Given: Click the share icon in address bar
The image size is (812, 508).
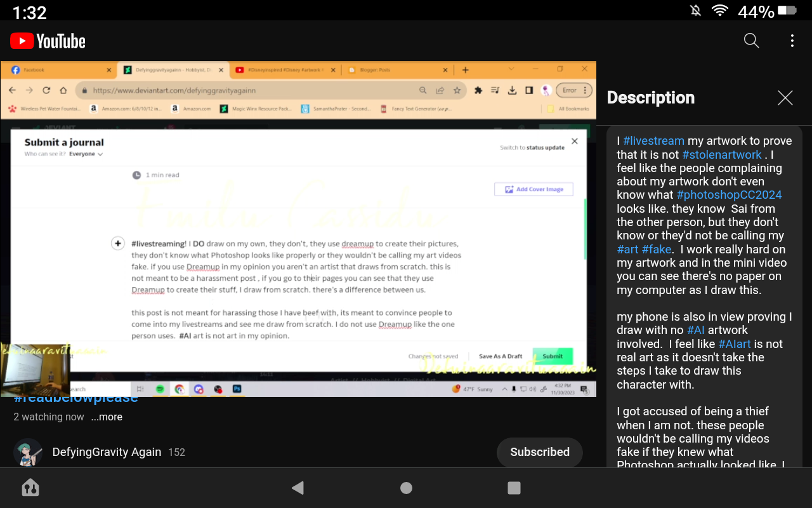Looking at the screenshot, I should tap(440, 90).
